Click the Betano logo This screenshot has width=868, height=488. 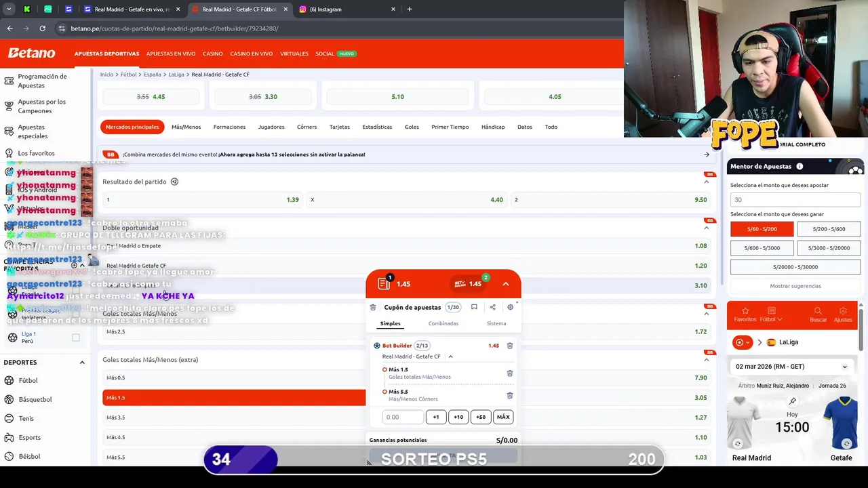[31, 53]
